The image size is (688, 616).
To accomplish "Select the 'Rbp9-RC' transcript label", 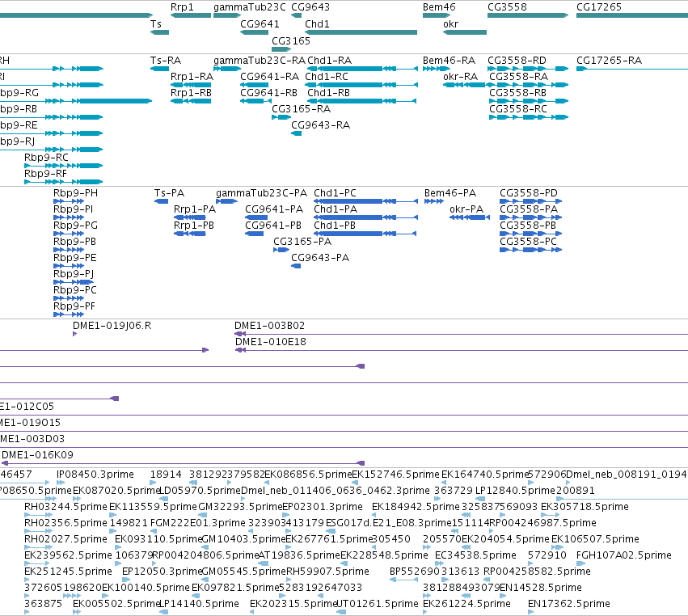I will 46,158.
